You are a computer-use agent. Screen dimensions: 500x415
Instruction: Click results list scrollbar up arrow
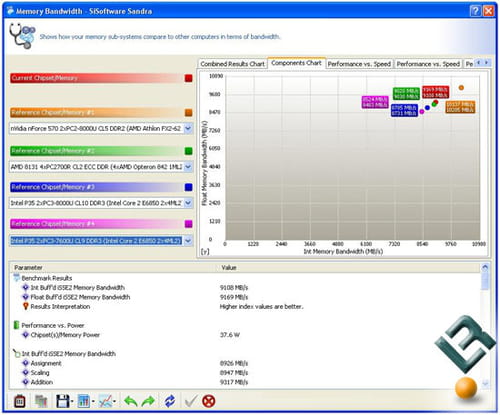[485, 267]
